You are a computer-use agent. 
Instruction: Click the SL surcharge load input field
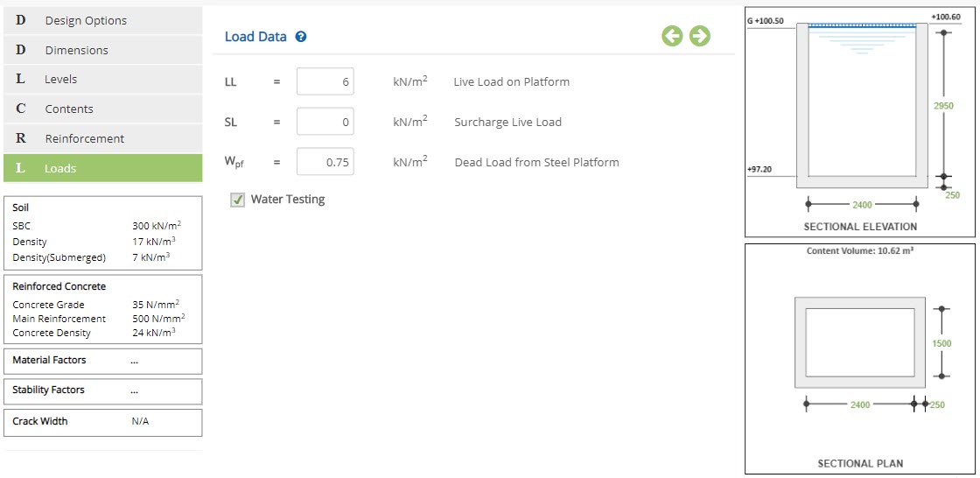(x=325, y=122)
